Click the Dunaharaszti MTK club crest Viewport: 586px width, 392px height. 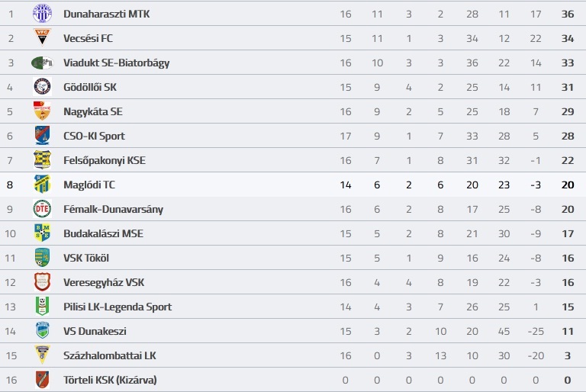tap(42, 14)
